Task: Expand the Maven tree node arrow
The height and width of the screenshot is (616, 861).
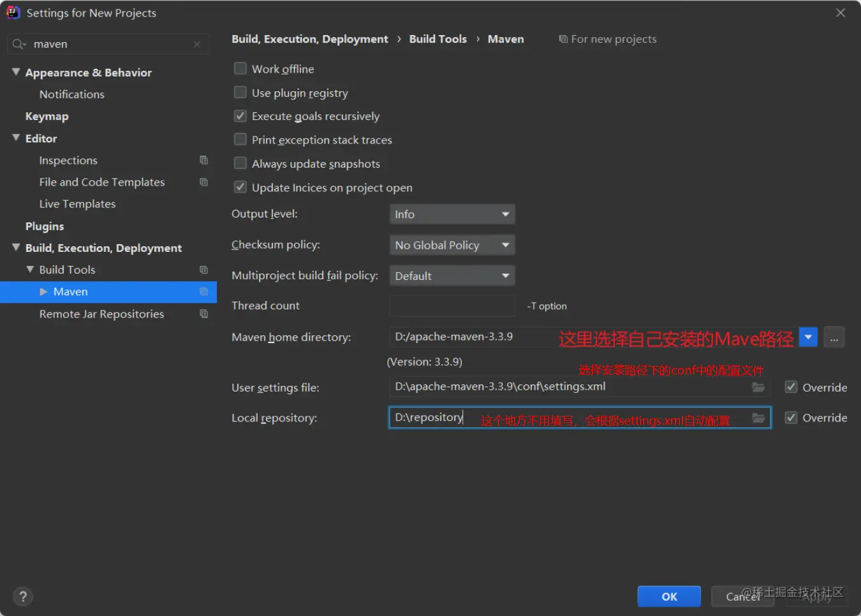Action: click(x=43, y=291)
